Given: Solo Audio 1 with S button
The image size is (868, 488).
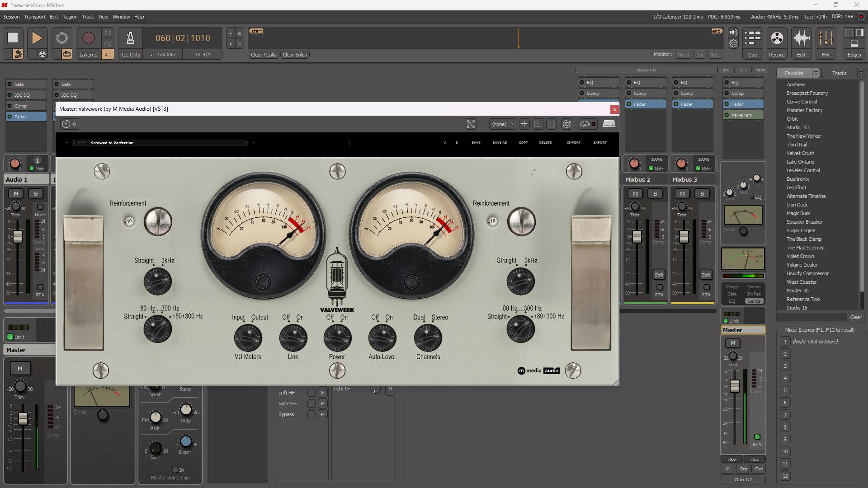Looking at the screenshot, I should 36,193.
